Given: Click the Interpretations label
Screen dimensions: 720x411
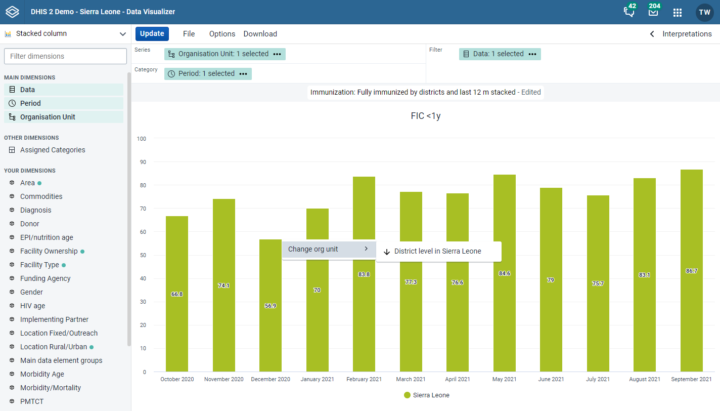Looking at the screenshot, I should click(686, 34).
